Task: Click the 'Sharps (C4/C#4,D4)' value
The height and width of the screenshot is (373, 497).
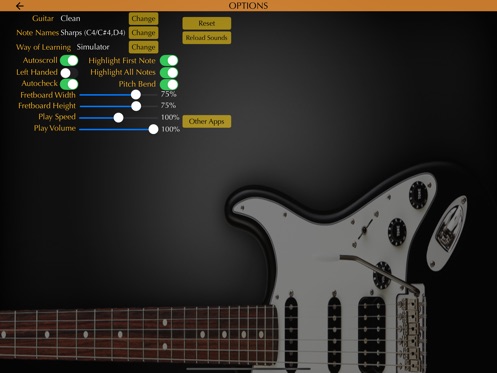Action: [93, 33]
